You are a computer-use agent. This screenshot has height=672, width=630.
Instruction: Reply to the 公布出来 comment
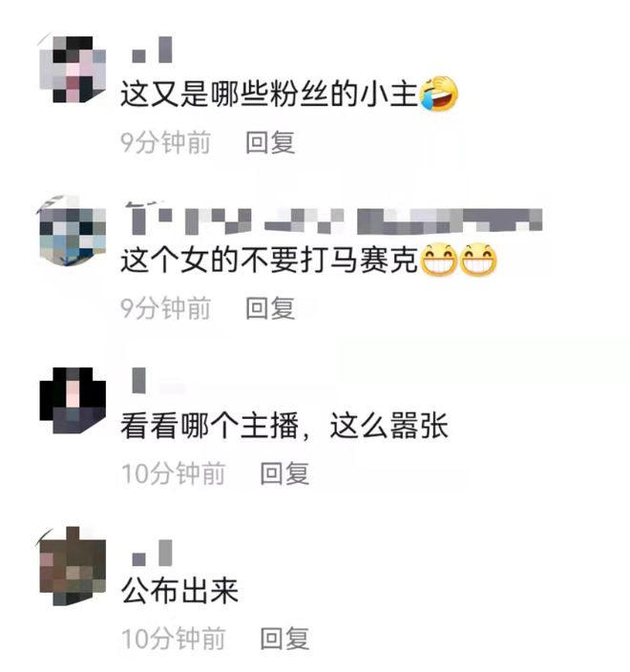(x=284, y=639)
